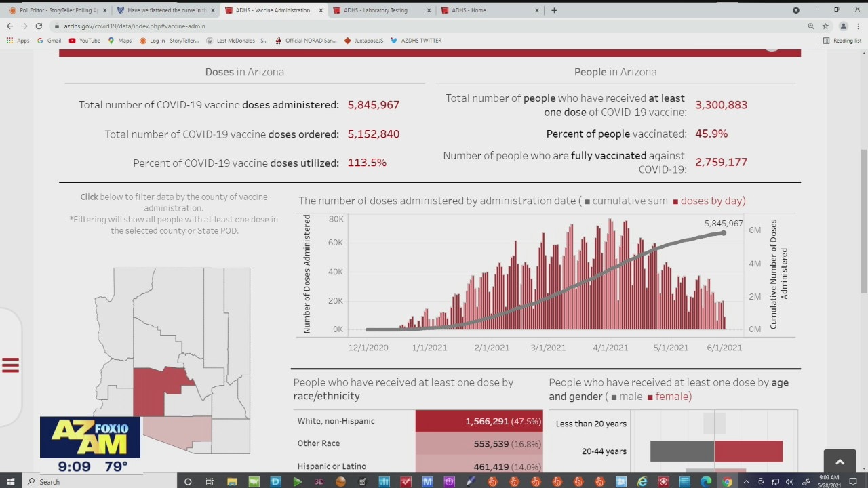Open a new browser tab

coord(554,10)
